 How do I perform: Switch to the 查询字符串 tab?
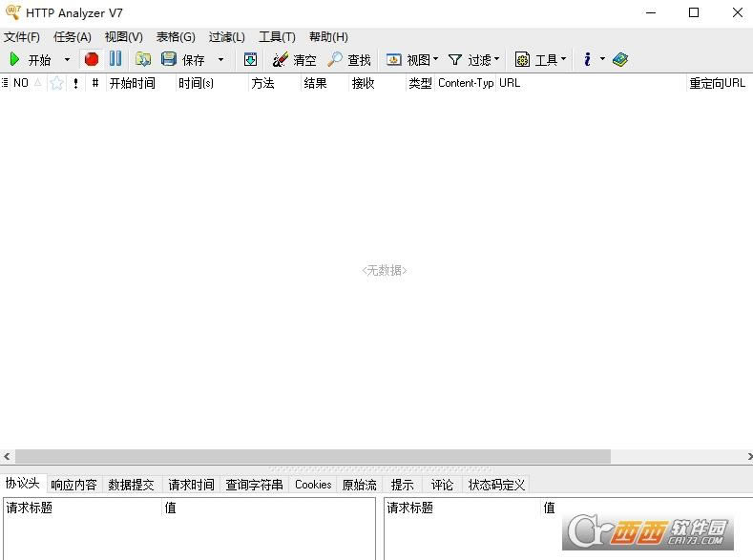click(x=255, y=485)
